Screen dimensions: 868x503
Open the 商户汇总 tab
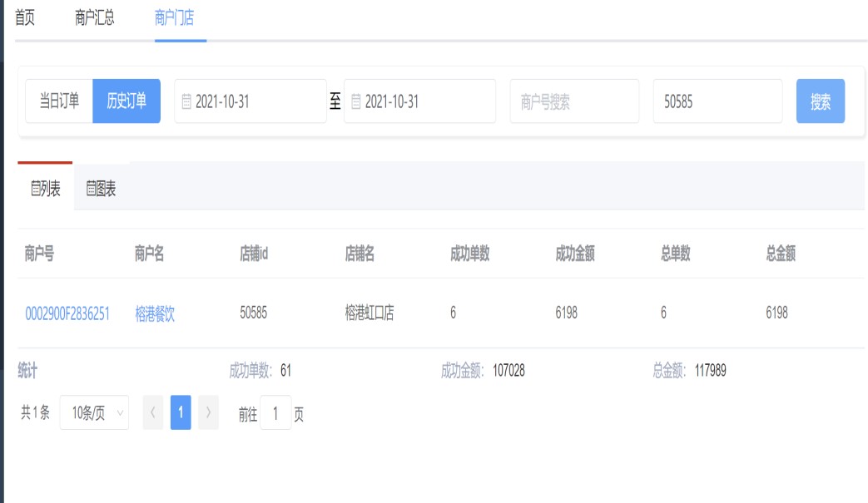click(x=95, y=18)
